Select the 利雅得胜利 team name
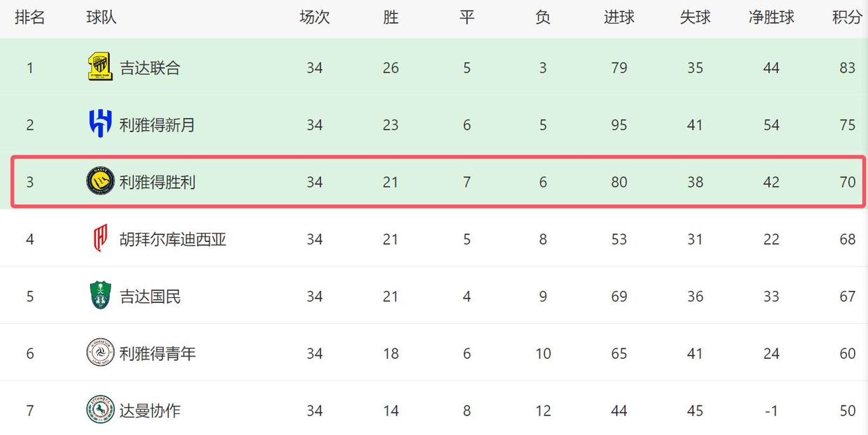Viewport: 868px width, 435px height. (158, 183)
